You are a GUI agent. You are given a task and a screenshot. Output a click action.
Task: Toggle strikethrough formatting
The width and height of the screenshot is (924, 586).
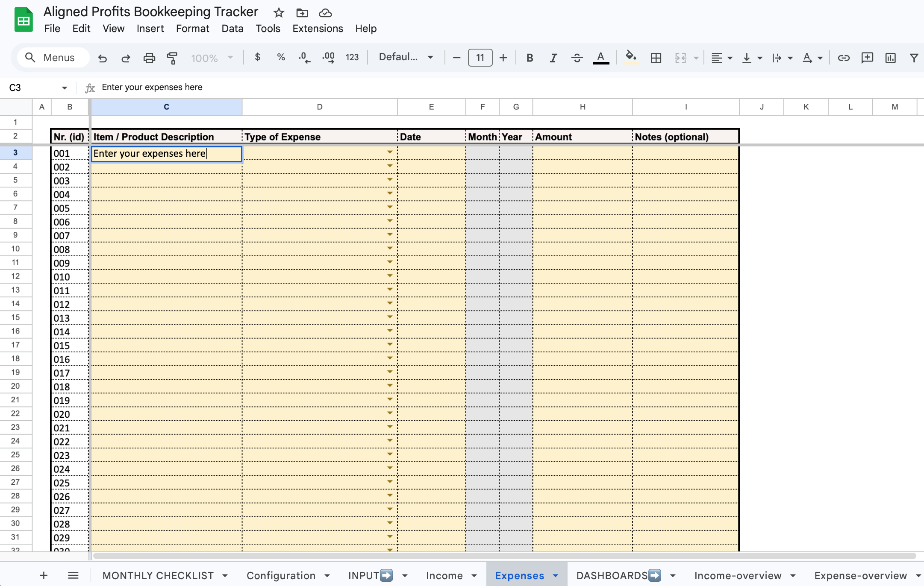577,58
